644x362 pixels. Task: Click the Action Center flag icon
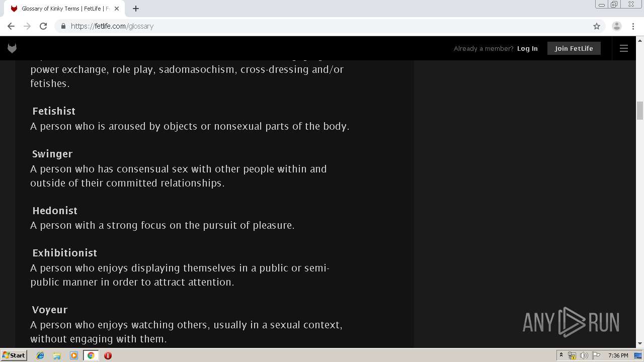[x=596, y=355]
